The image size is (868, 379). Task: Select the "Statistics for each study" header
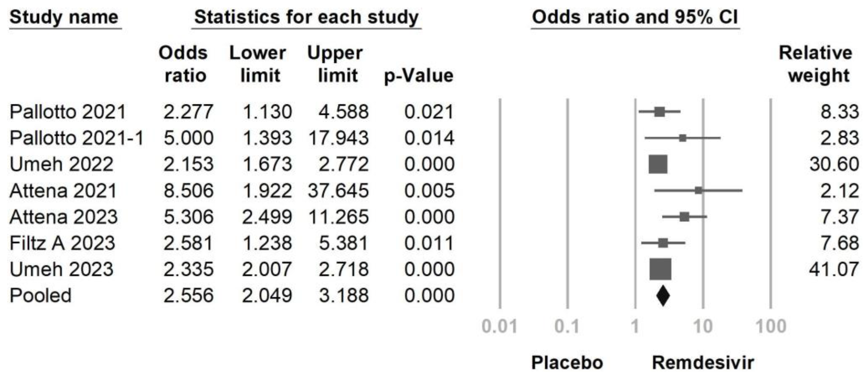click(x=306, y=17)
